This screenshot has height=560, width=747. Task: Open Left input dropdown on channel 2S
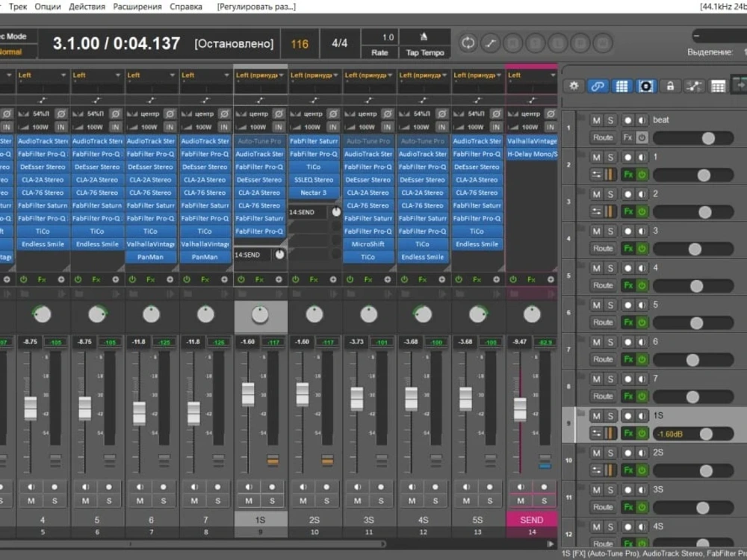tap(314, 75)
